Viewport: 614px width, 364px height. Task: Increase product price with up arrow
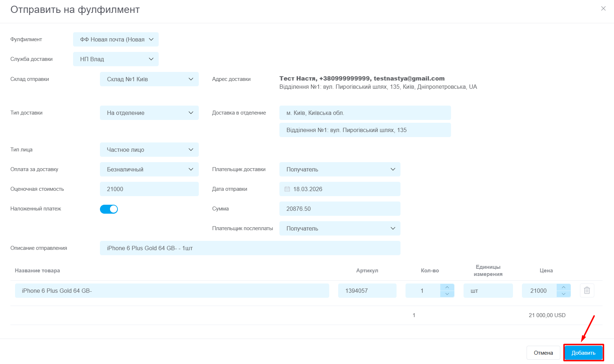(x=563, y=287)
